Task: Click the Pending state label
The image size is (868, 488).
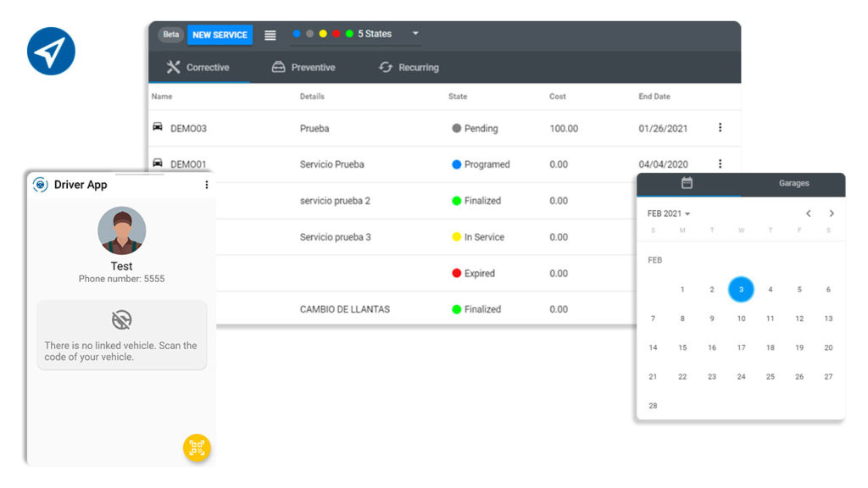Action: click(x=481, y=129)
